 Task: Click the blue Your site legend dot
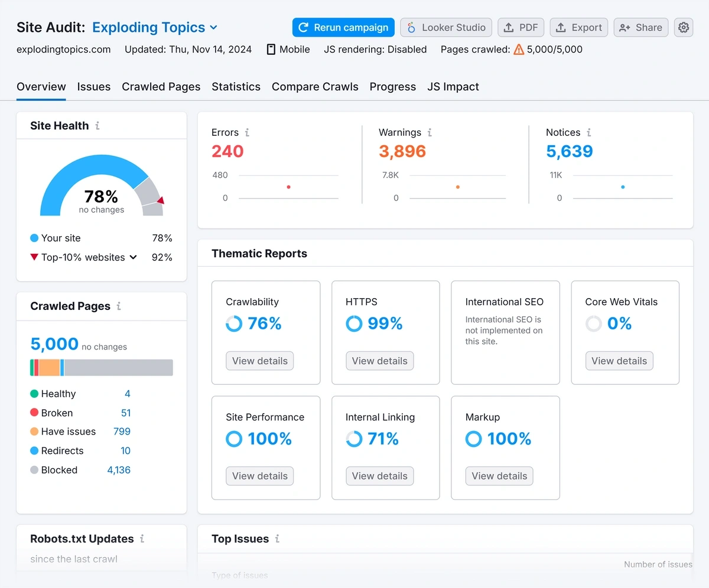coord(34,238)
